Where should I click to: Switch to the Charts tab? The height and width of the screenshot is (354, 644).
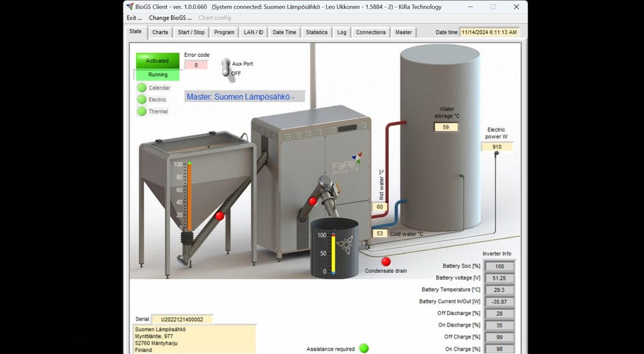point(160,32)
